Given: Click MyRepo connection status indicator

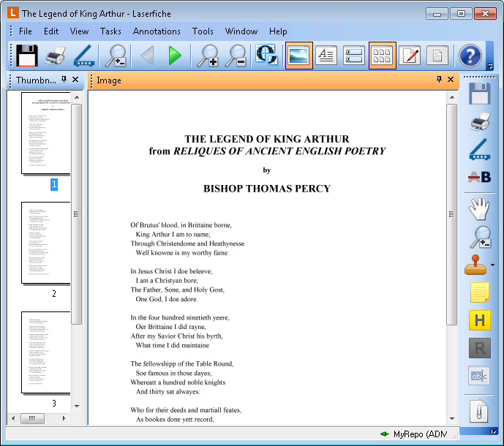Looking at the screenshot, I should pos(414,434).
